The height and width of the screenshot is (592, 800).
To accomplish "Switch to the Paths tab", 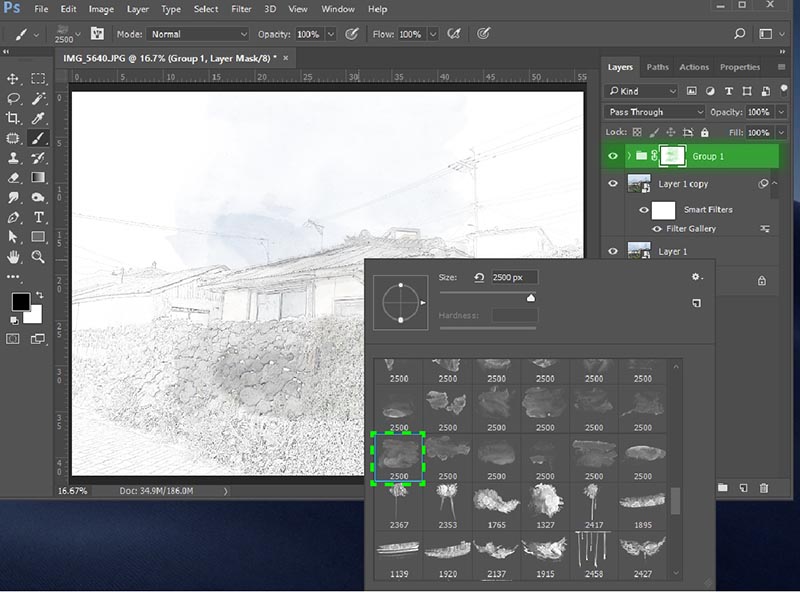I will 656,67.
